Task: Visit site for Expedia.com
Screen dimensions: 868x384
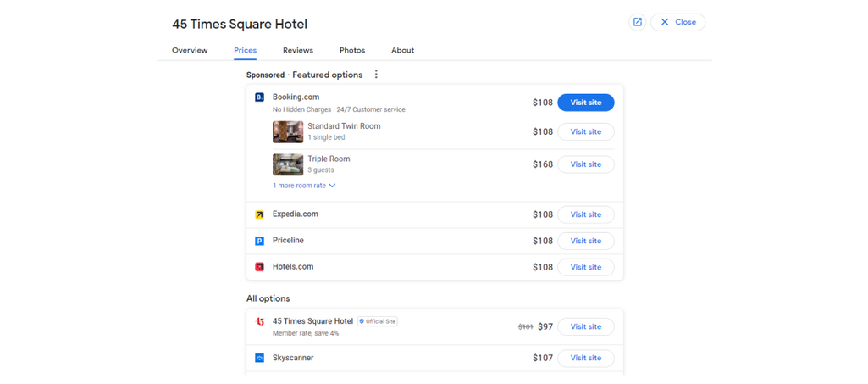Action: tap(586, 214)
